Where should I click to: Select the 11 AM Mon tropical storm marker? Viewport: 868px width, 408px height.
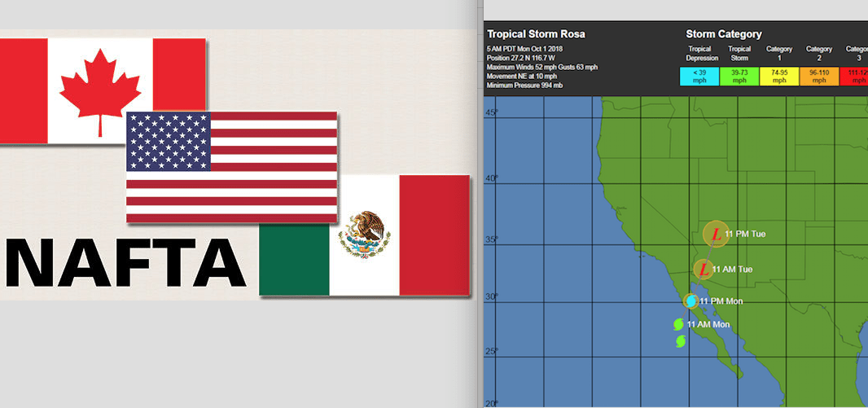678,324
